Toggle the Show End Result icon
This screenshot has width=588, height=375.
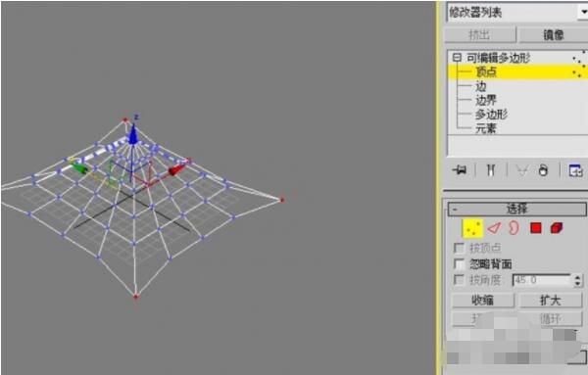pos(491,170)
